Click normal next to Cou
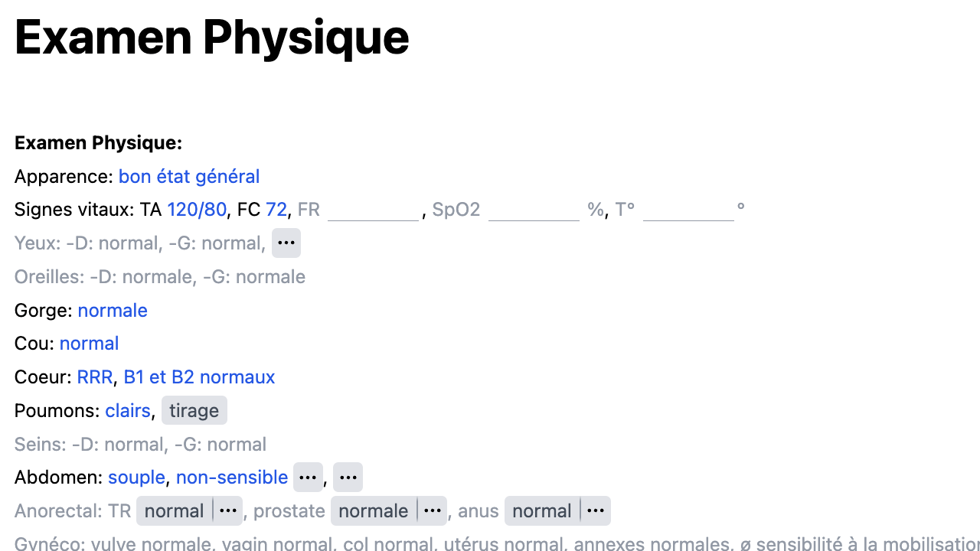 click(x=89, y=343)
